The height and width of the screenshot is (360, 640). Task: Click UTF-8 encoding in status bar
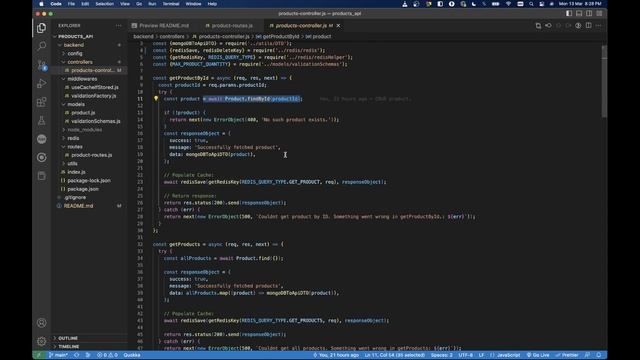466,355
